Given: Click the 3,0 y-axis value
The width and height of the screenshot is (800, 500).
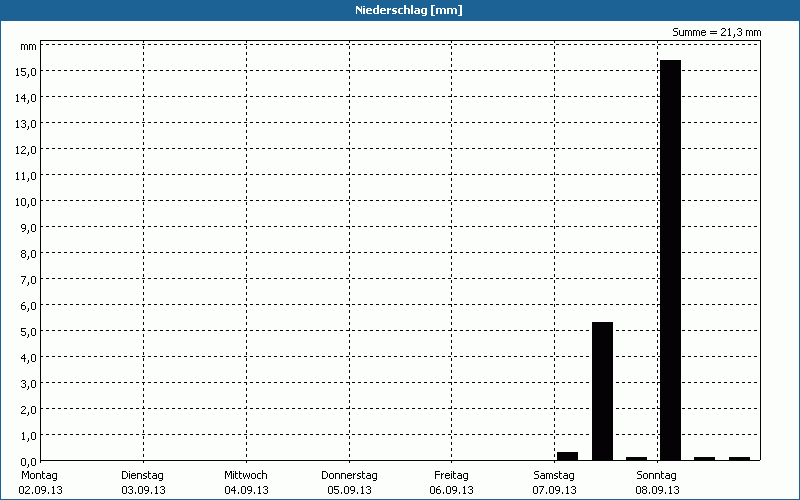Looking at the screenshot, I should click(x=28, y=384).
